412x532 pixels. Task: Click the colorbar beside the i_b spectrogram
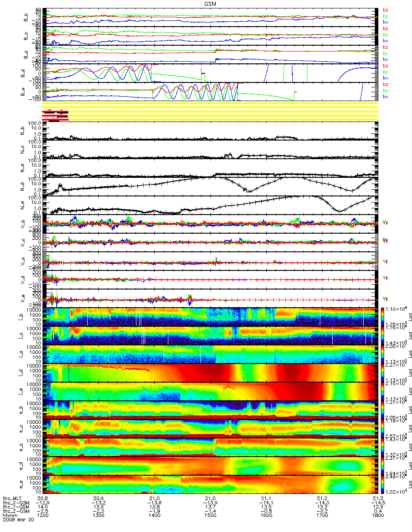(383, 316)
